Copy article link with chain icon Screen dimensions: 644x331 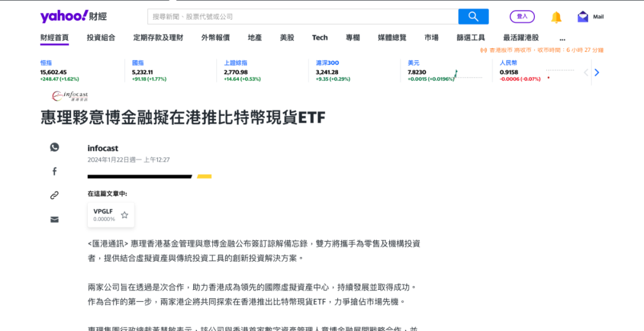point(55,196)
